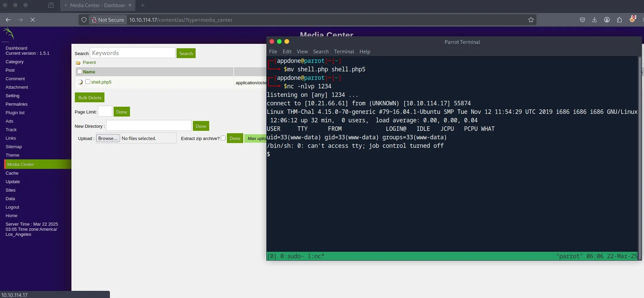644x298 pixels.
Task: Open a new browser tab with plus
Action: click(x=143, y=5)
